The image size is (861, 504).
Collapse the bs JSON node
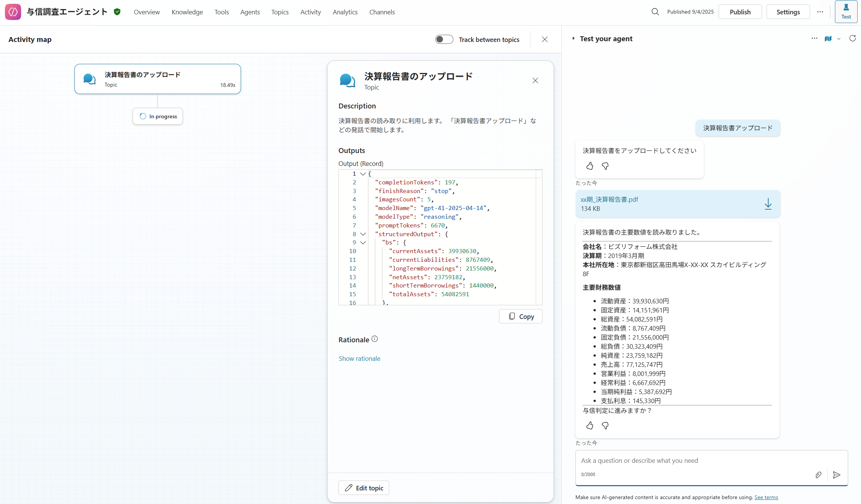[363, 243]
